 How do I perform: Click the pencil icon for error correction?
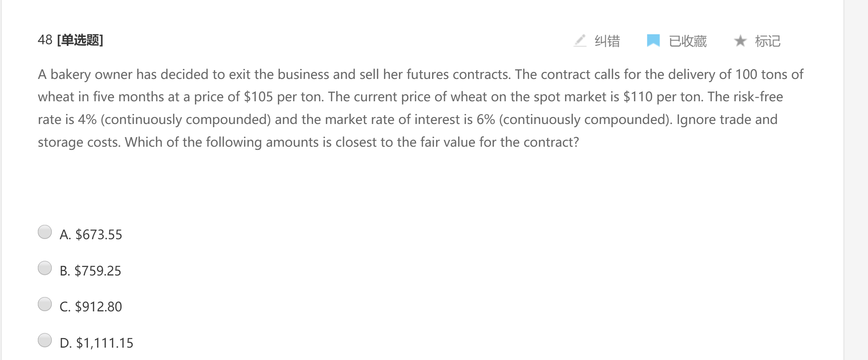[580, 41]
